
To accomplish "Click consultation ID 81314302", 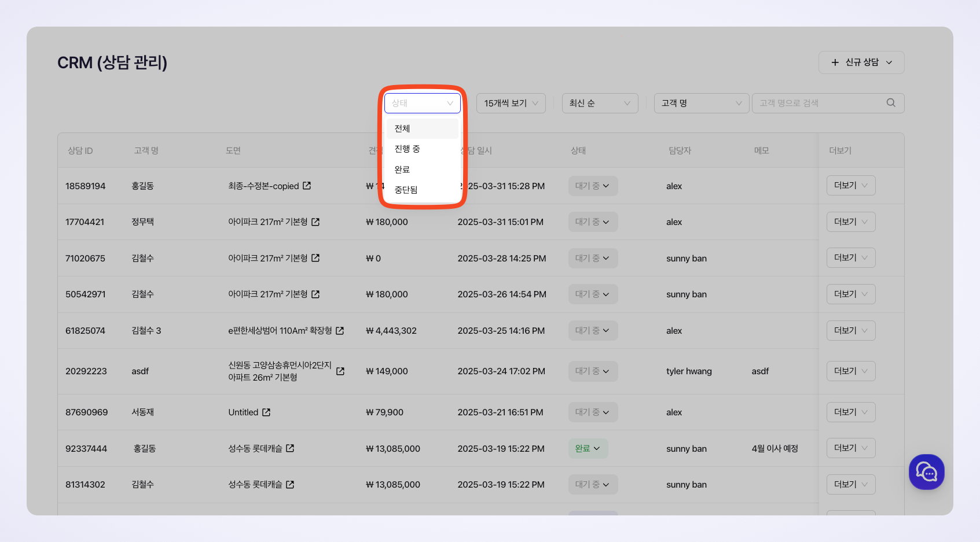I will click(x=86, y=485).
